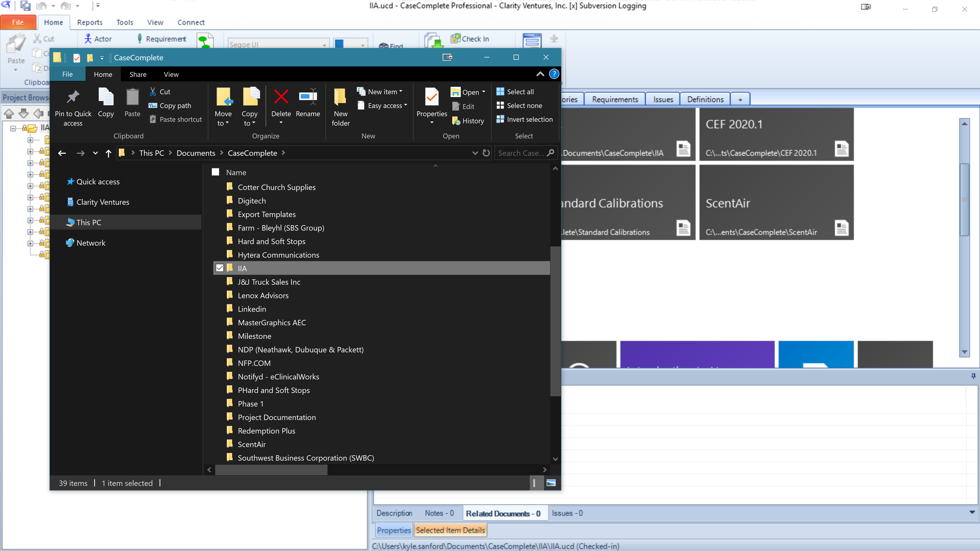Click Invert selection in Explorer ribbon

pos(525,119)
